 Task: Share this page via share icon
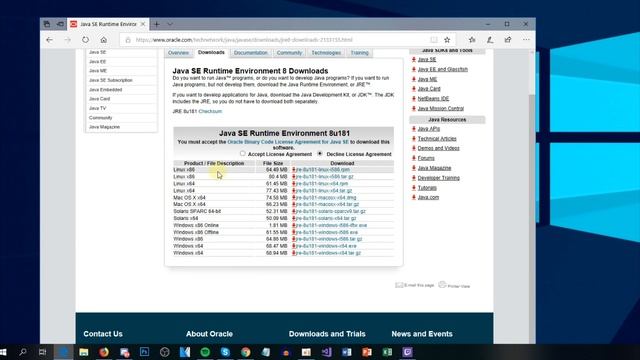508,40
